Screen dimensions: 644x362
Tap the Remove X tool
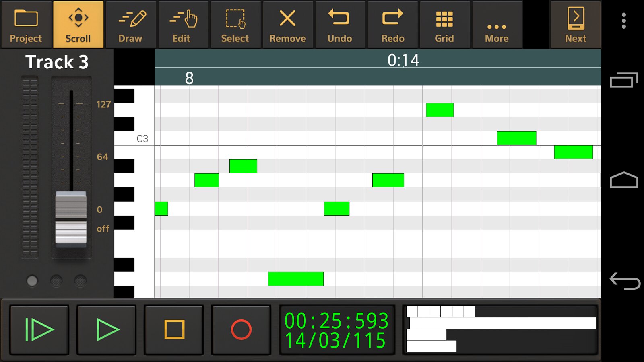click(x=288, y=25)
